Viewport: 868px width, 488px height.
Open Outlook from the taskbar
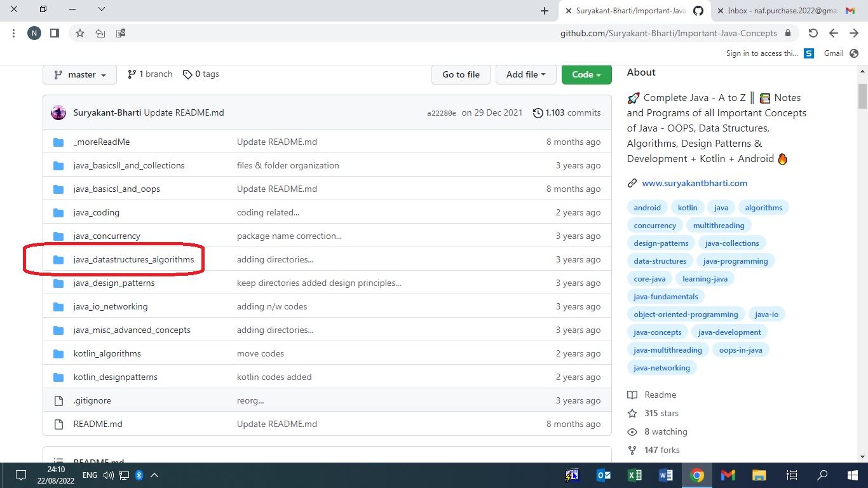(x=603, y=475)
